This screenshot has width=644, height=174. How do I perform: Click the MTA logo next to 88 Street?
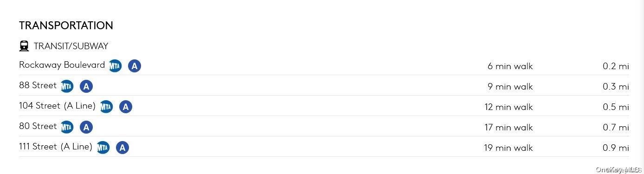point(67,86)
